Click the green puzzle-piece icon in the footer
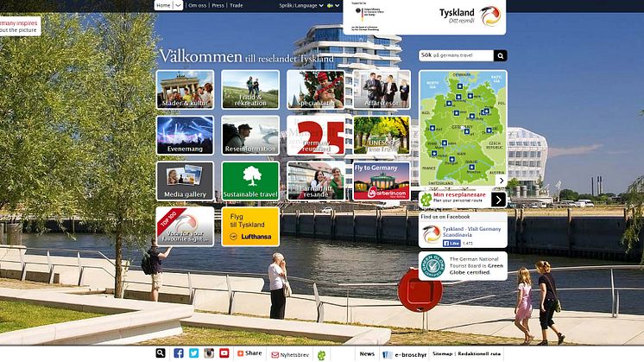The height and width of the screenshot is (362, 644). click(322, 355)
